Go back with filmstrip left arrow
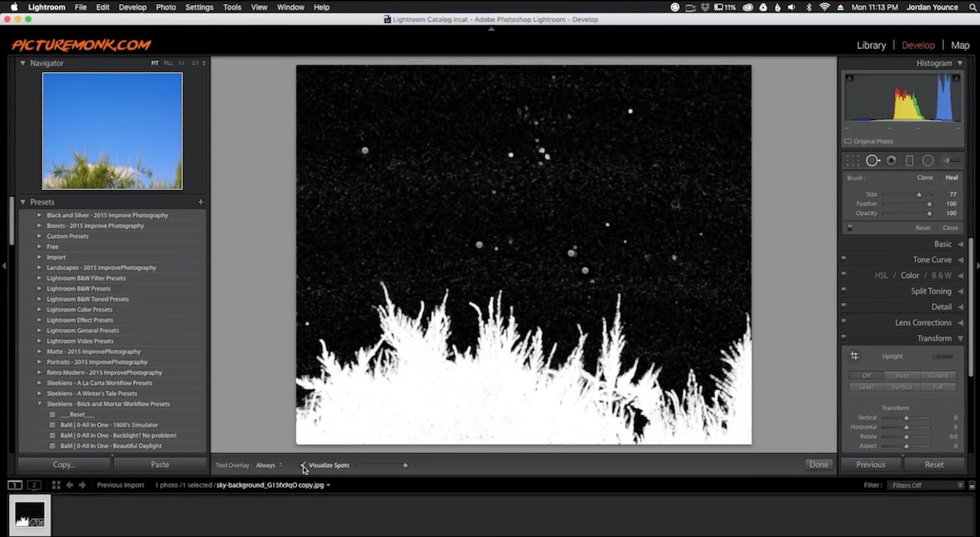The height and width of the screenshot is (537, 980). pyautogui.click(x=69, y=485)
